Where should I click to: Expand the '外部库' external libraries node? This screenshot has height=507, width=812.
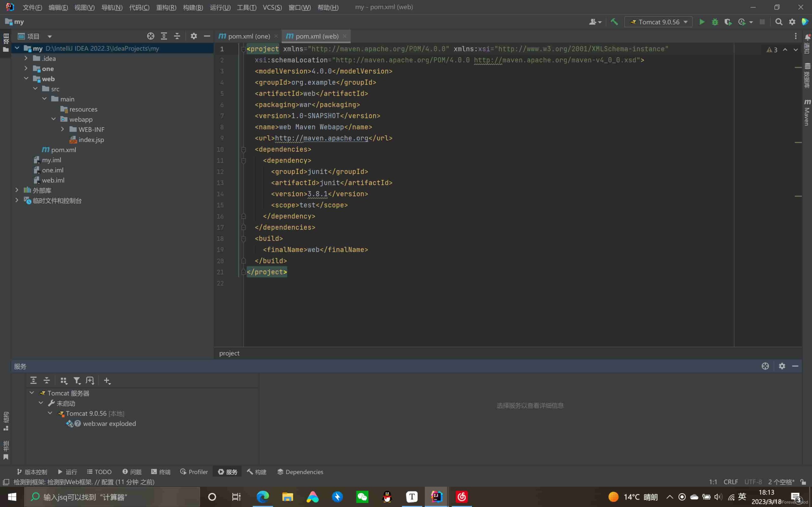coord(16,190)
